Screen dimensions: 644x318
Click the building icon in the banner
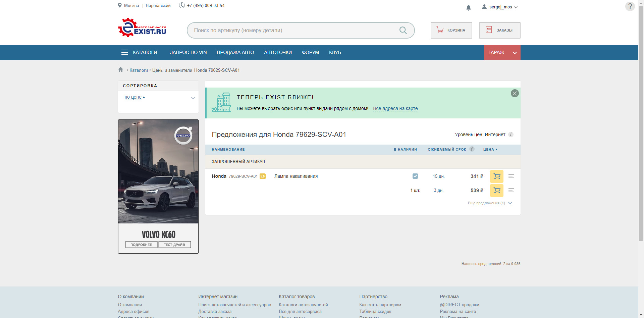click(x=221, y=102)
